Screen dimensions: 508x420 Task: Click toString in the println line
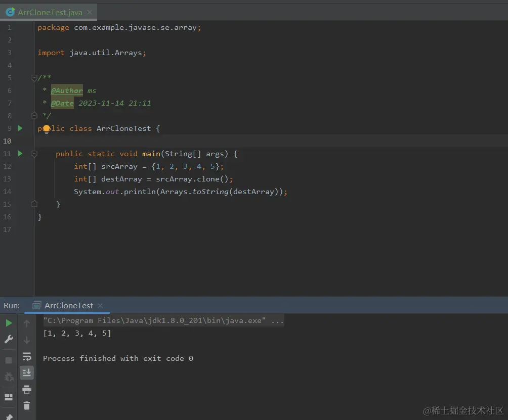(x=210, y=192)
